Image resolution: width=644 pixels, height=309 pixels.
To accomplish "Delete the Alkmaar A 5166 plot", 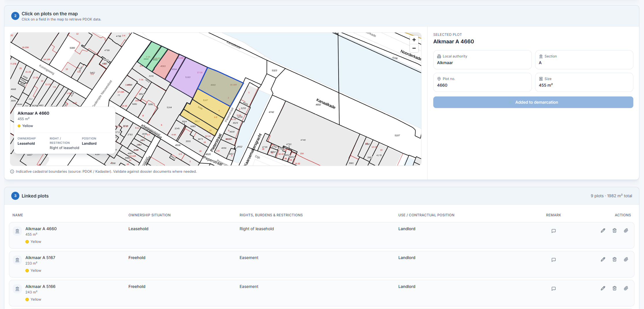I will pos(615,288).
